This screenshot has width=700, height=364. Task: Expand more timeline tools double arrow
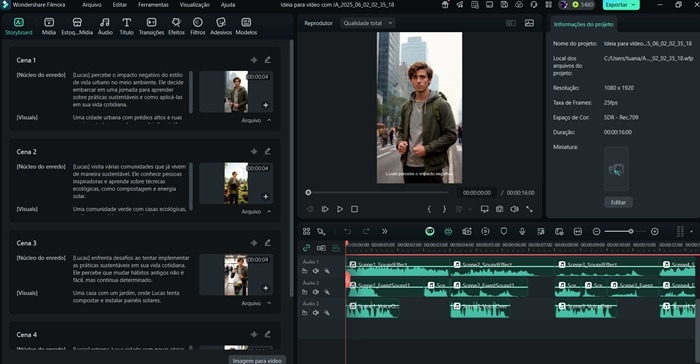point(384,231)
